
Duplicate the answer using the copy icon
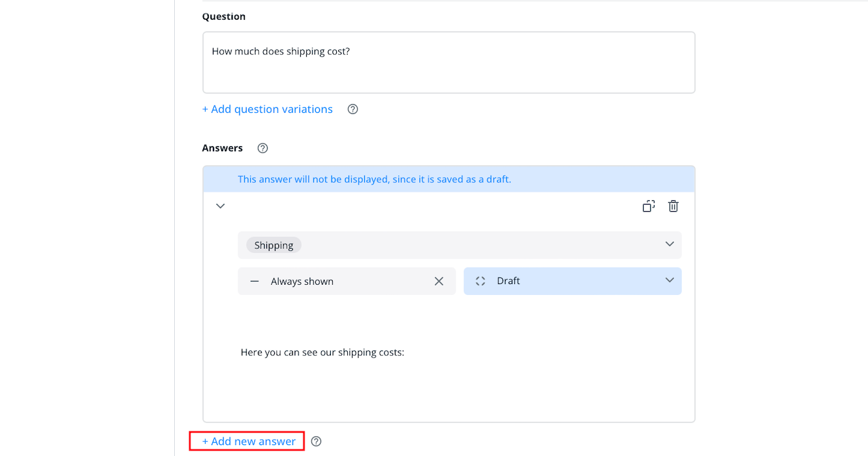coord(649,206)
